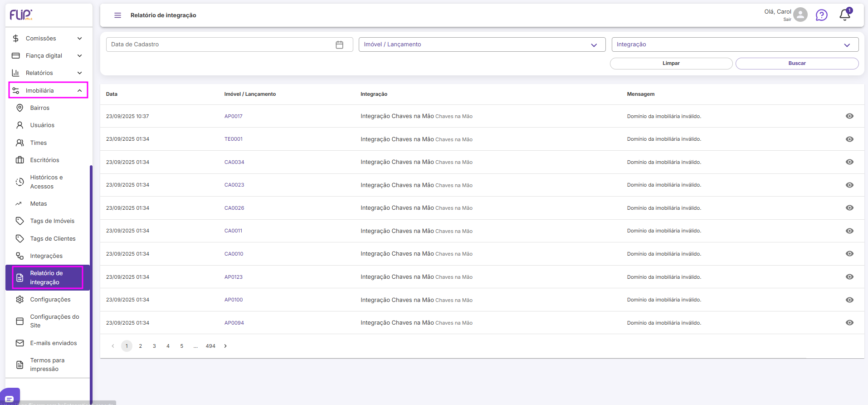Click the Integrações icon
Screen dimensions: 868x405
click(20, 256)
